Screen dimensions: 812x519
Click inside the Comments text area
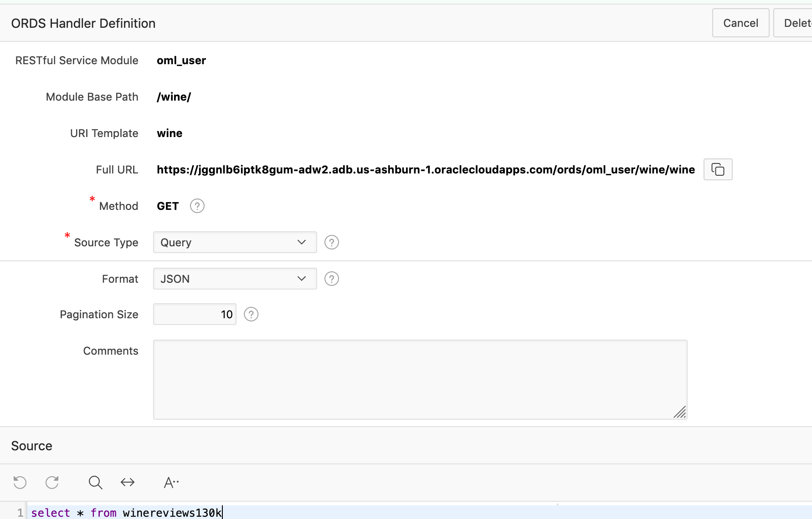420,379
